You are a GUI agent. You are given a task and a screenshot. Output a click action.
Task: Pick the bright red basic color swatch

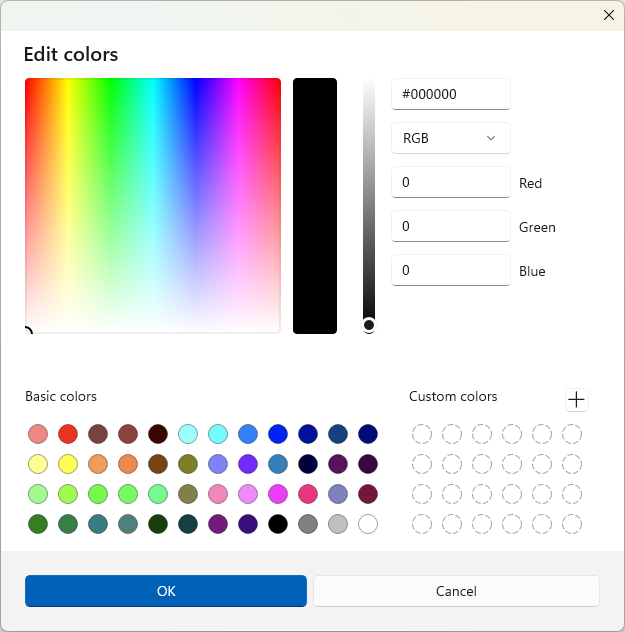point(68,434)
